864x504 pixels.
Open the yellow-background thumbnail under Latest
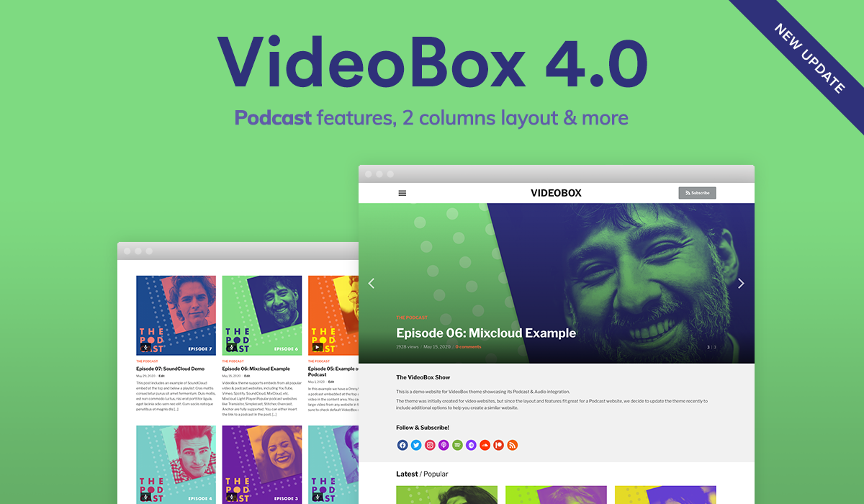coord(665,495)
